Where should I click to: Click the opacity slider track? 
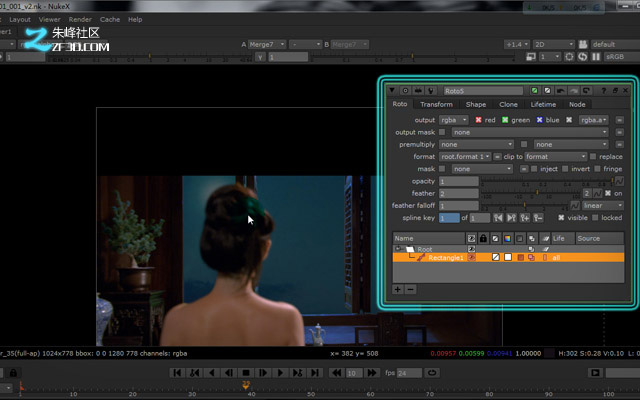pos(547,181)
